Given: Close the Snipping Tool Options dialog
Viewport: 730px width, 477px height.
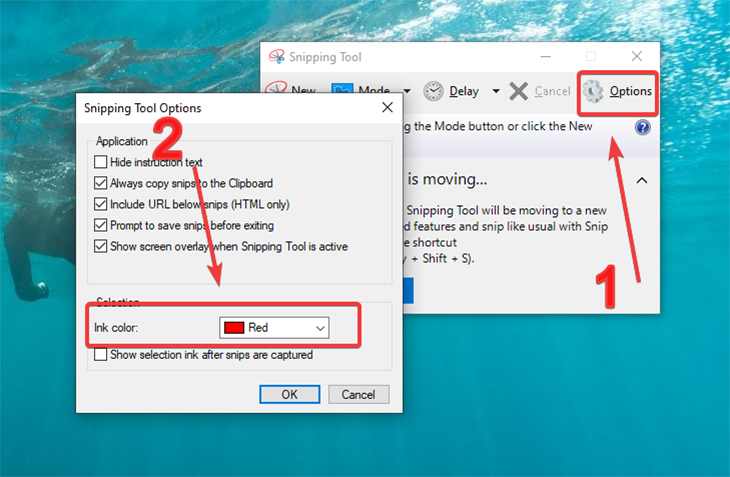Looking at the screenshot, I should 387,107.
